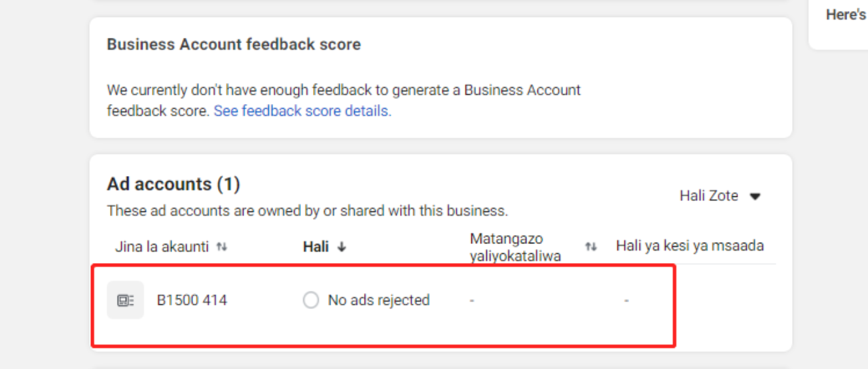868x369 pixels.
Task: Expand the Hali Zote dropdown arrow
Action: click(x=755, y=196)
